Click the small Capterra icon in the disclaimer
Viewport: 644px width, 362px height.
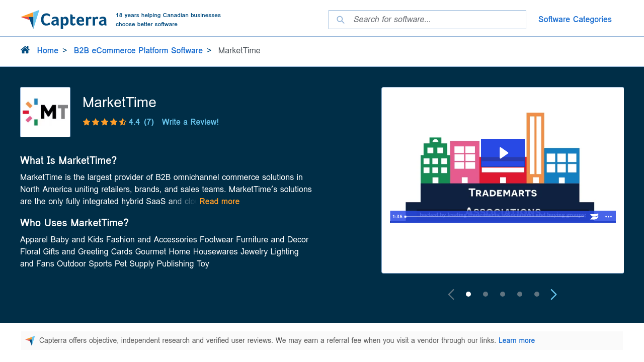[30, 340]
